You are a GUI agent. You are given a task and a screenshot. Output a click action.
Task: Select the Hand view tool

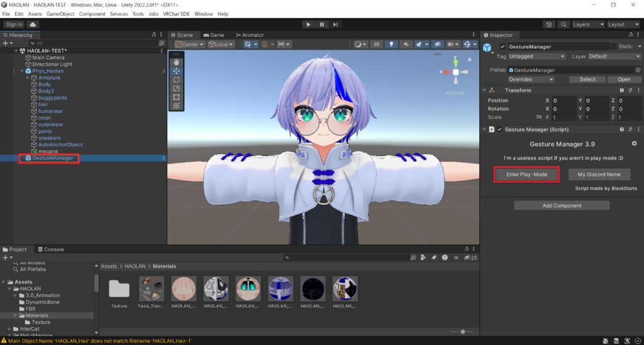[x=176, y=62]
